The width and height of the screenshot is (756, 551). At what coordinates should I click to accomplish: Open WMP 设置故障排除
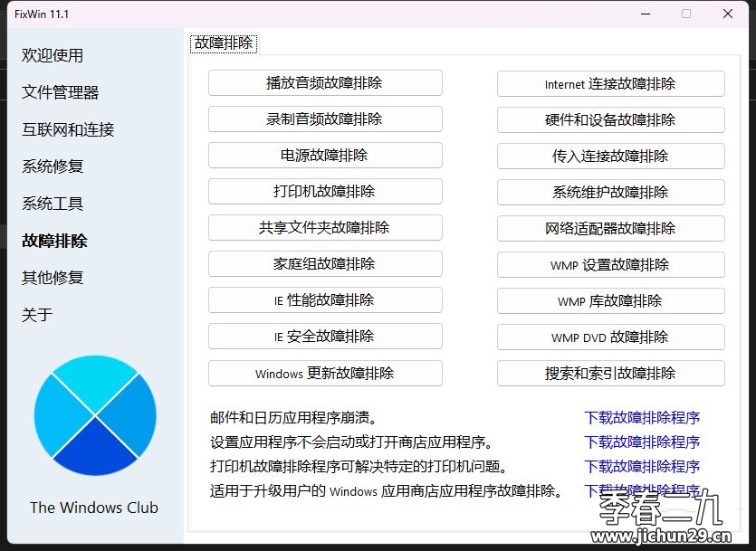pos(611,264)
